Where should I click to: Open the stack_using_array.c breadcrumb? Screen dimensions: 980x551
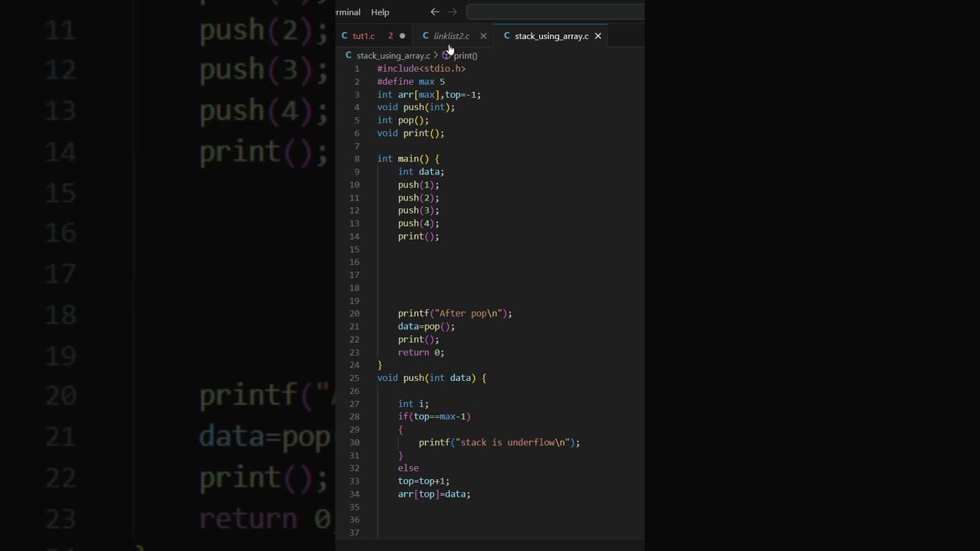pyautogui.click(x=393, y=56)
